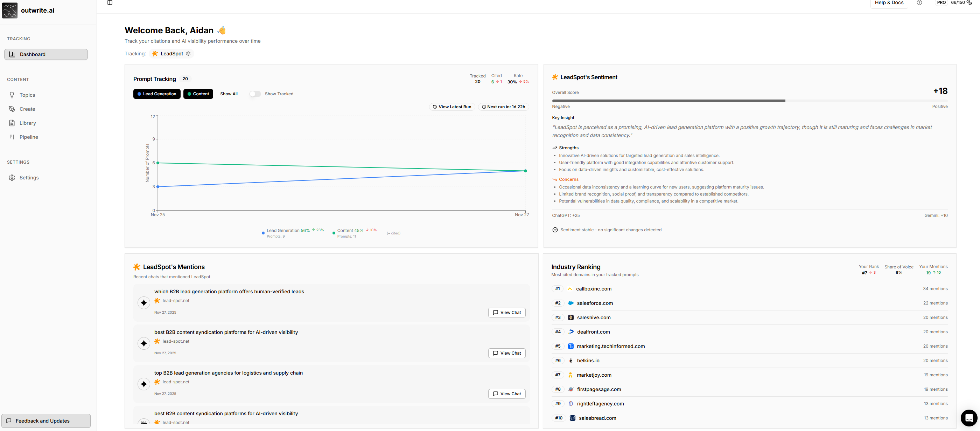Viewport: 980px width, 431px height.
Task: Open the chat support bubble icon
Action: pos(968,418)
